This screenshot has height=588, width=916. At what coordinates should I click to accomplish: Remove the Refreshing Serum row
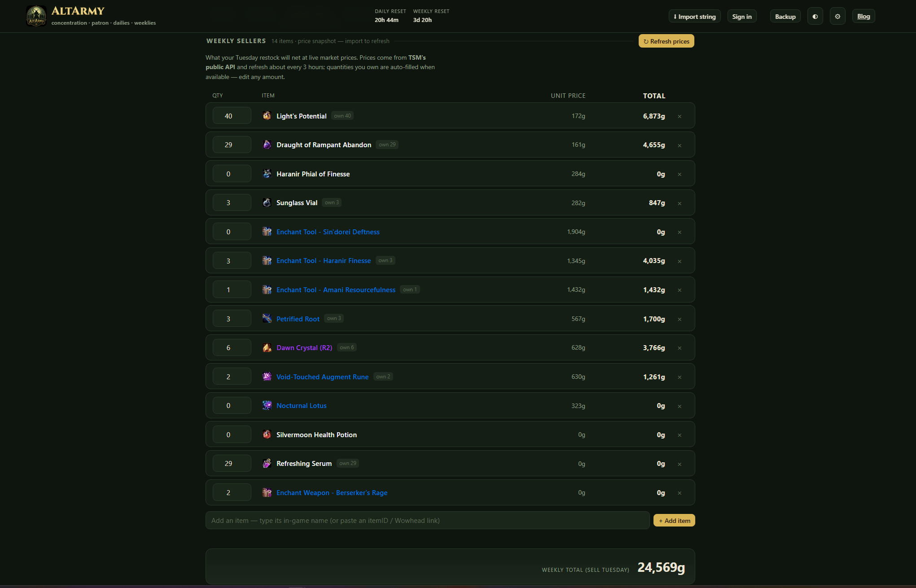pos(679,464)
